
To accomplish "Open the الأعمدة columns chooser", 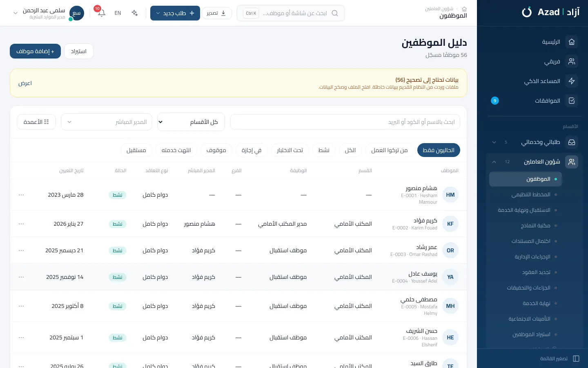I will (x=36, y=122).
